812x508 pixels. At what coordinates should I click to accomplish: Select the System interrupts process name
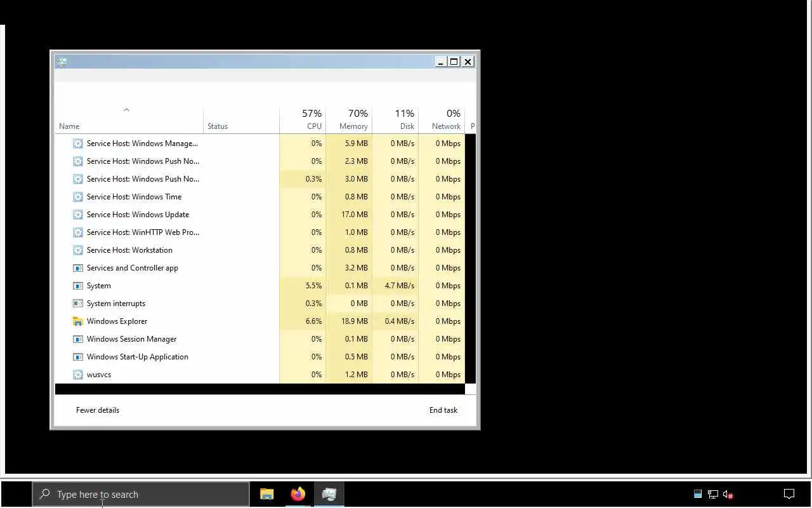(x=116, y=304)
